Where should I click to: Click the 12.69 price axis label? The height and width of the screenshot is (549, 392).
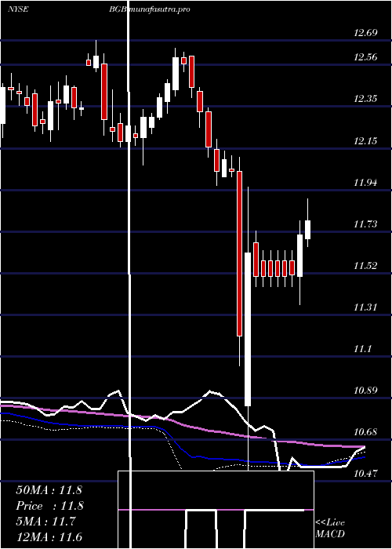[x=365, y=33]
